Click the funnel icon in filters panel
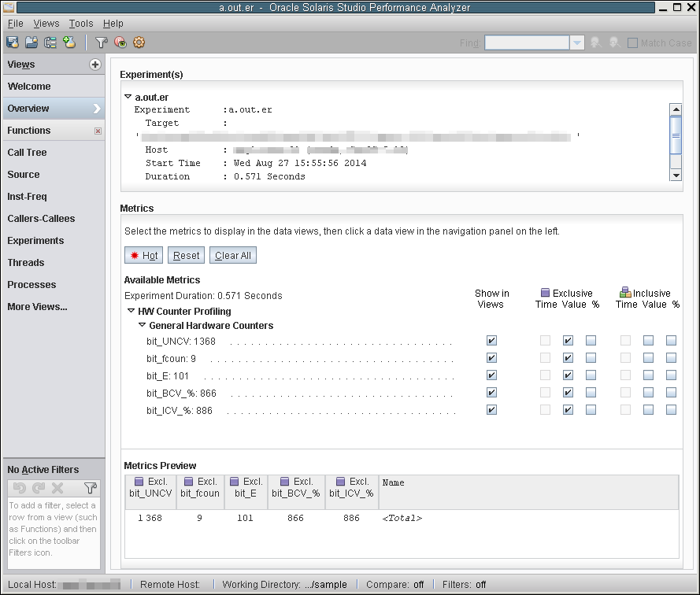The width and height of the screenshot is (700, 595). point(91,488)
